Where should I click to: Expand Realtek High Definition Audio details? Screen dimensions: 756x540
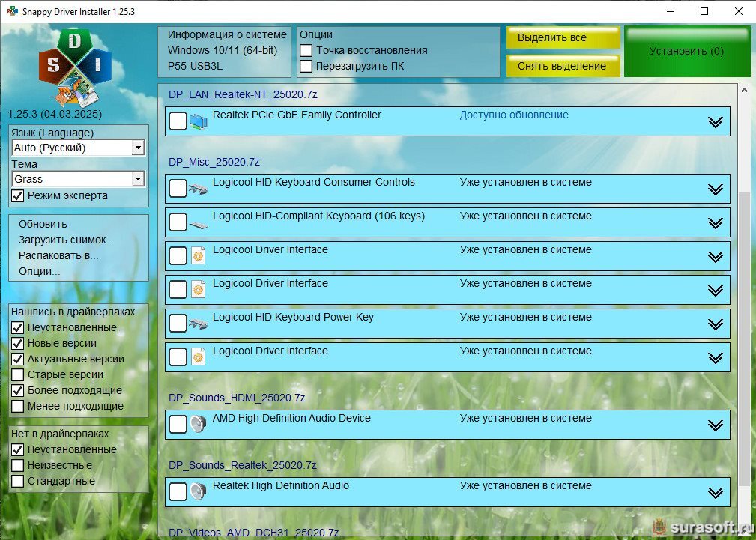click(716, 493)
